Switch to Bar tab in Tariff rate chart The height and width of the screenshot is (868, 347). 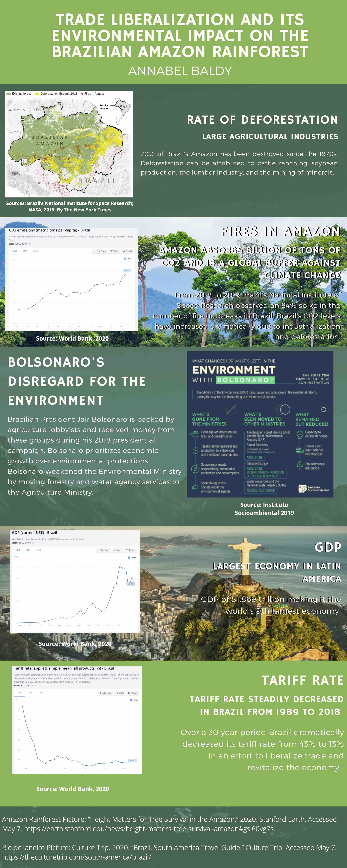[x=30, y=693]
